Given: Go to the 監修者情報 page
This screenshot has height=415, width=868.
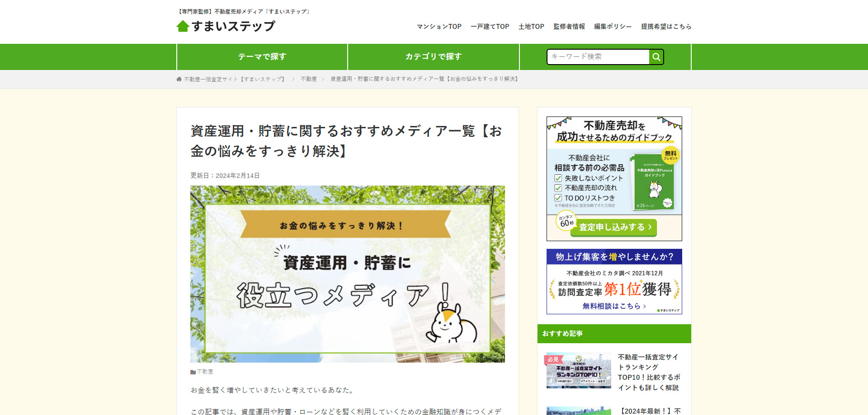Looking at the screenshot, I should (x=569, y=27).
